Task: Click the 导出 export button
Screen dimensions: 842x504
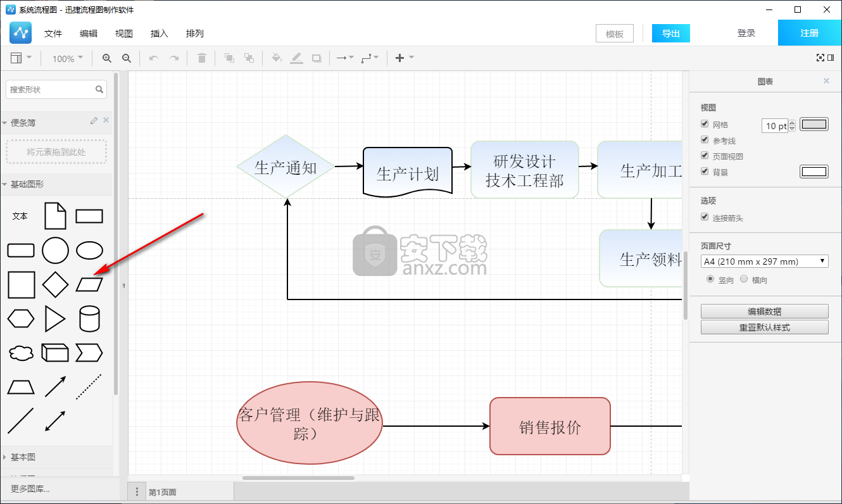Action: [x=671, y=34]
